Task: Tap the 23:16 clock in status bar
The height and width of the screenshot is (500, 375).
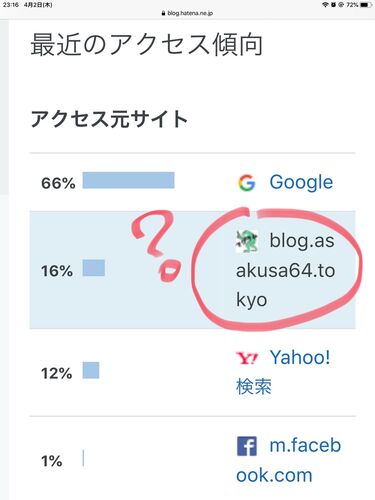Action: (11, 5)
